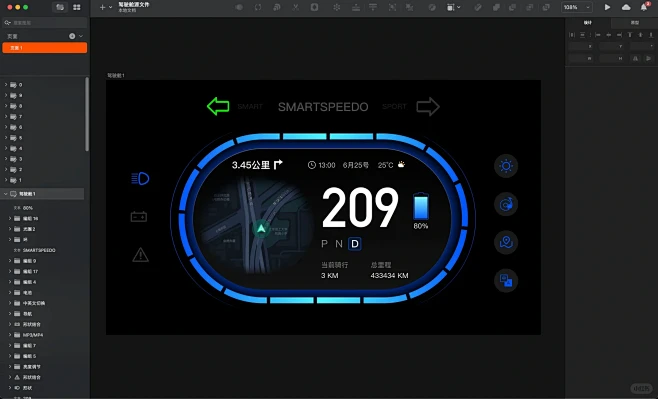Select the map pin navigation button on canvas
The image size is (658, 399).
pyautogui.click(x=506, y=243)
